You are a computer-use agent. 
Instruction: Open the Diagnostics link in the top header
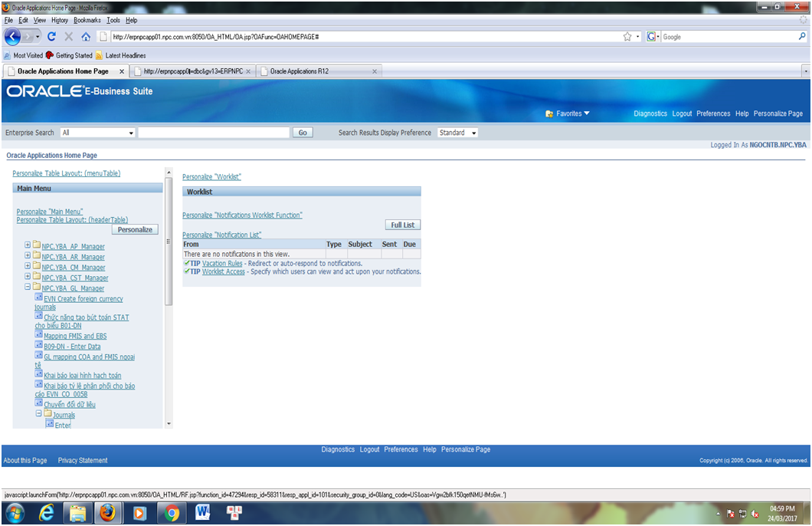650,113
